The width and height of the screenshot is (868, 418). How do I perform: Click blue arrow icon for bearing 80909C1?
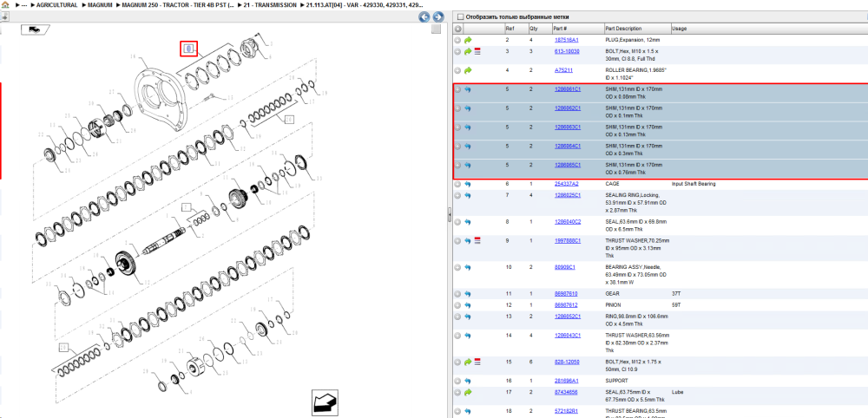pos(468,267)
